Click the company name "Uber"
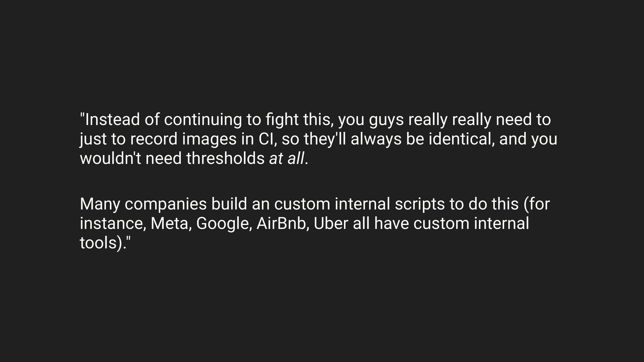The image size is (644, 362). [331, 224]
